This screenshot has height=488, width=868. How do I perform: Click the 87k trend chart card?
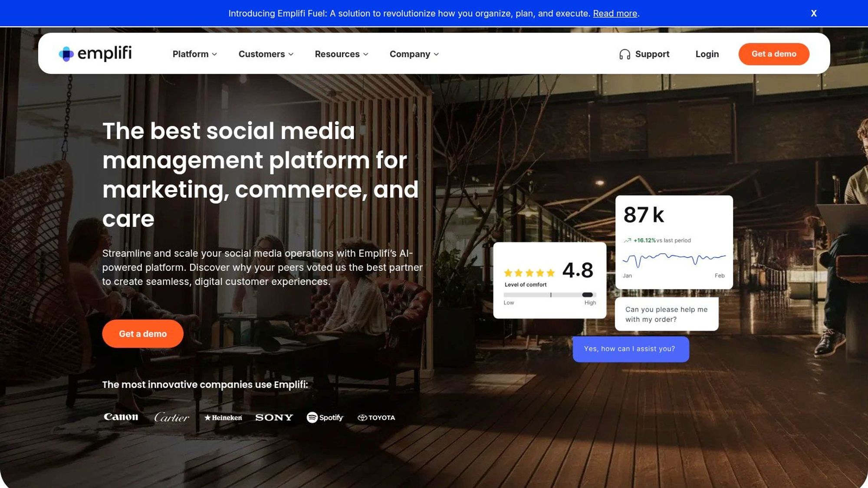click(674, 242)
